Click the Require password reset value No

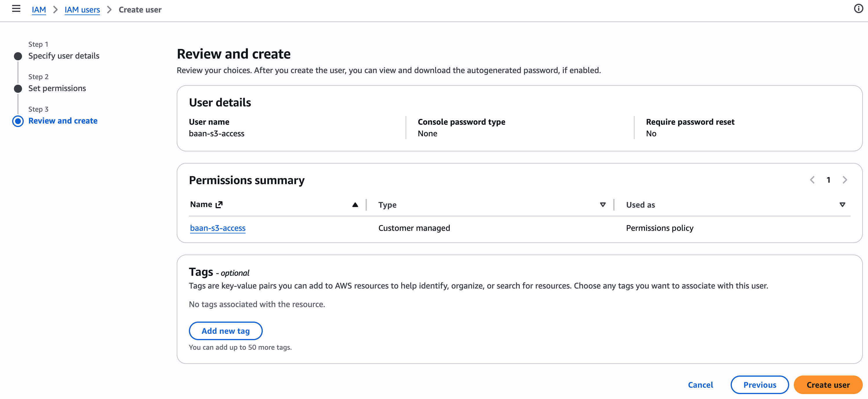[x=651, y=134]
